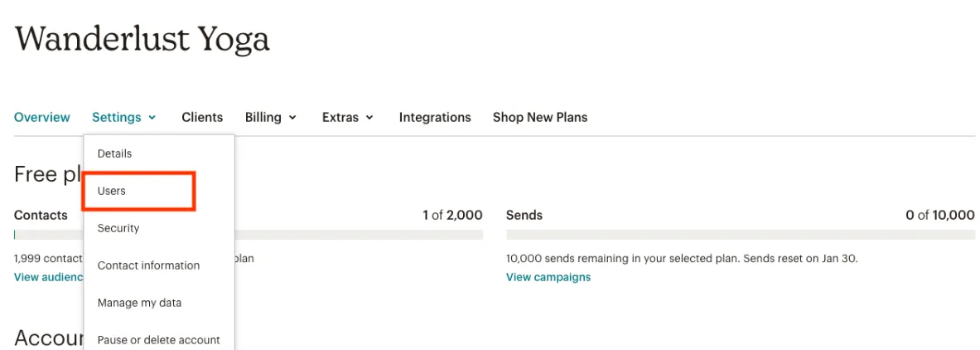Image resolution: width=980 pixels, height=350 pixels.
Task: Switch to the Clients tab
Action: tap(202, 118)
